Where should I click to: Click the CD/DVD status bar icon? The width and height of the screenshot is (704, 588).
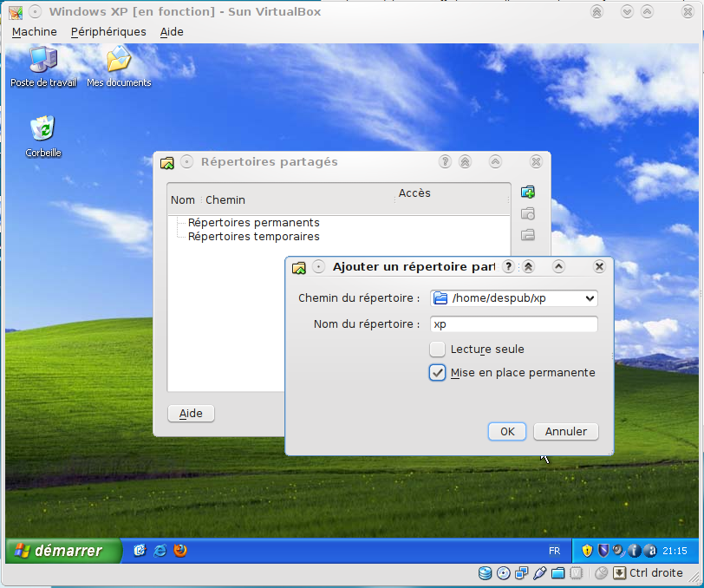[x=504, y=573]
